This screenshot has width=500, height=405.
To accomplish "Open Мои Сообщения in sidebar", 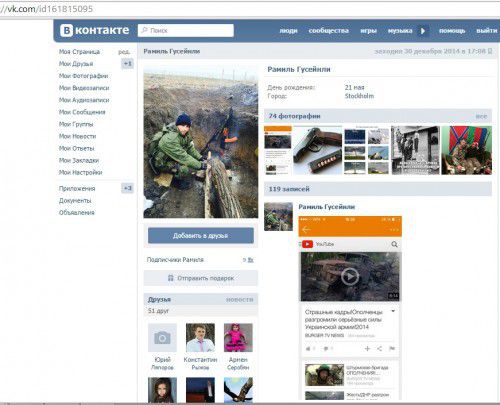I will pyautogui.click(x=82, y=112).
